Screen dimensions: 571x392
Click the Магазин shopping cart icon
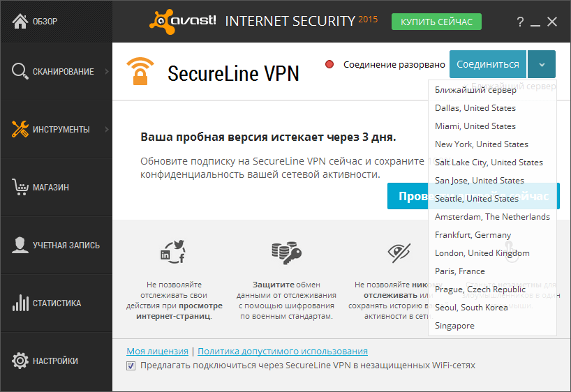20,187
